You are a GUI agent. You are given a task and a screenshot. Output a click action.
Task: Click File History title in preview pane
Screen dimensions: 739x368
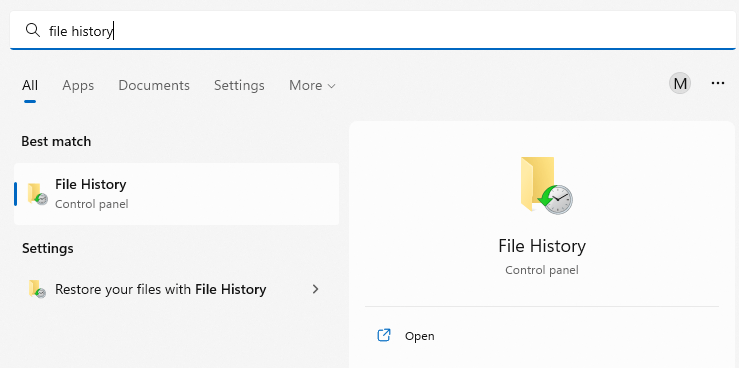542,246
